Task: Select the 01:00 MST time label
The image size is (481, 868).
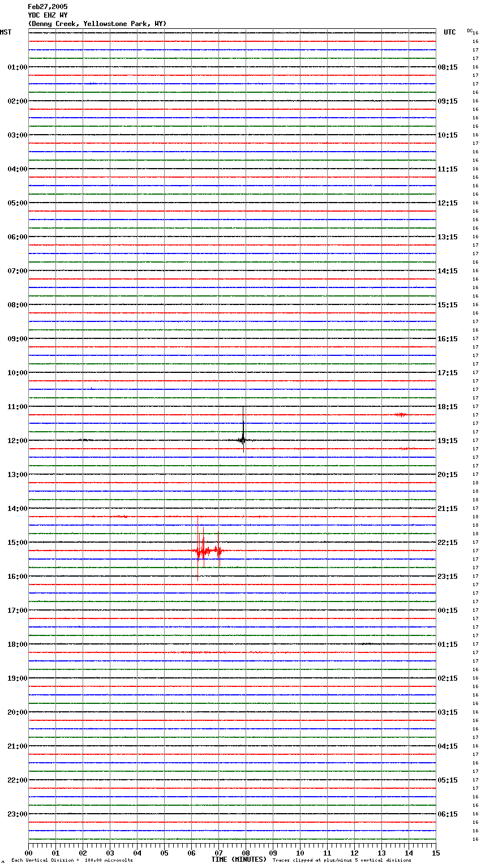Action: tap(18, 67)
